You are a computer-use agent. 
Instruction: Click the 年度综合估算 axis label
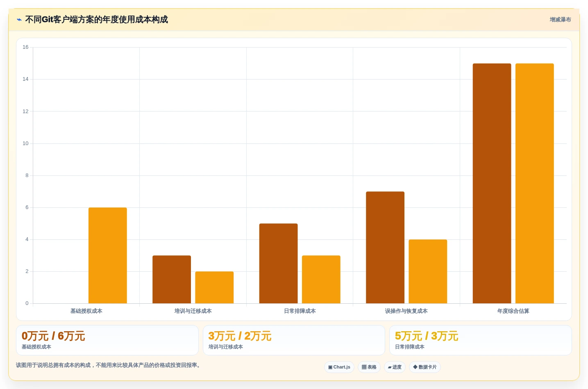tap(513, 311)
